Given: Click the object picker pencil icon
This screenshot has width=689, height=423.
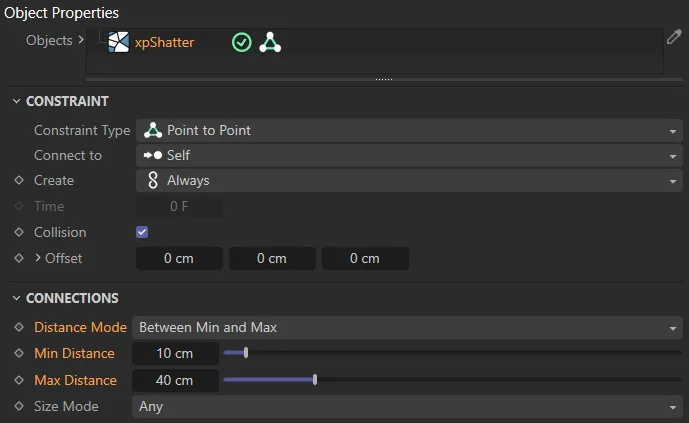Looking at the screenshot, I should pyautogui.click(x=675, y=37).
